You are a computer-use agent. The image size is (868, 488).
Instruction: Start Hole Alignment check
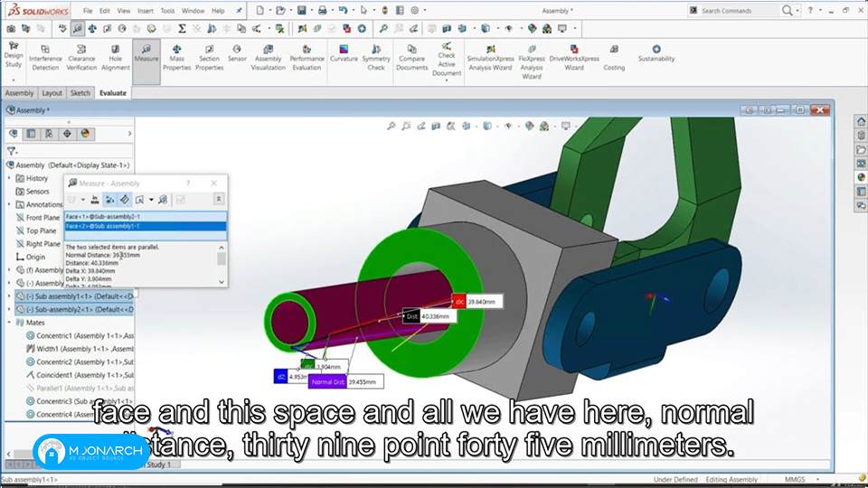(x=115, y=58)
